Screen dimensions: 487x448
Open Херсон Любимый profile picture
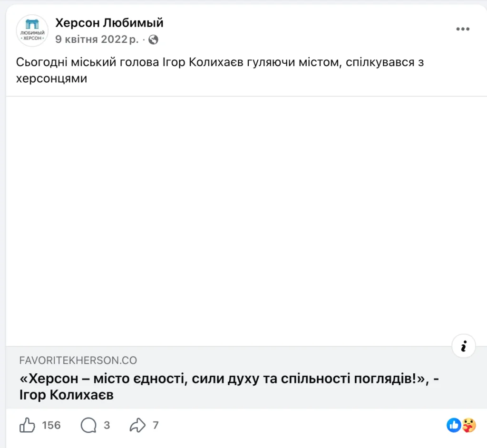[32, 31]
